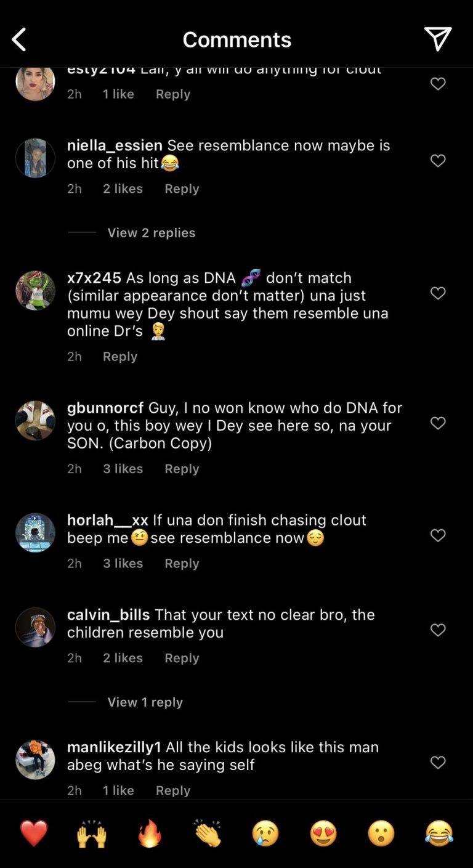Tap the send/share paper plane icon
Image resolution: width=473 pixels, height=868 pixels.
pos(438,39)
